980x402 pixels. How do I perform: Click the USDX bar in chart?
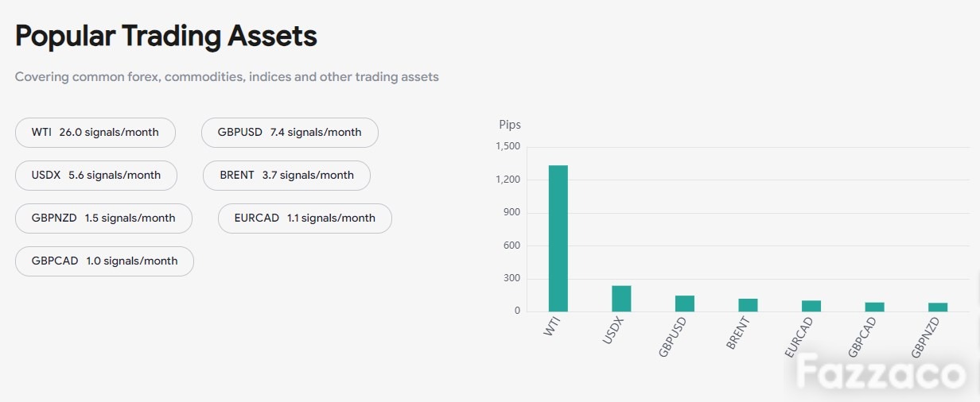[x=621, y=299]
